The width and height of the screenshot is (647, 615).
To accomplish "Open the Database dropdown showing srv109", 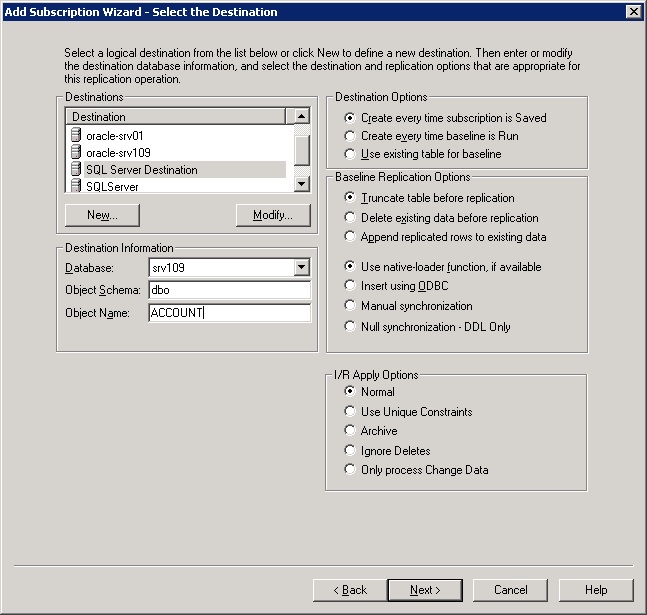I will coord(302,268).
